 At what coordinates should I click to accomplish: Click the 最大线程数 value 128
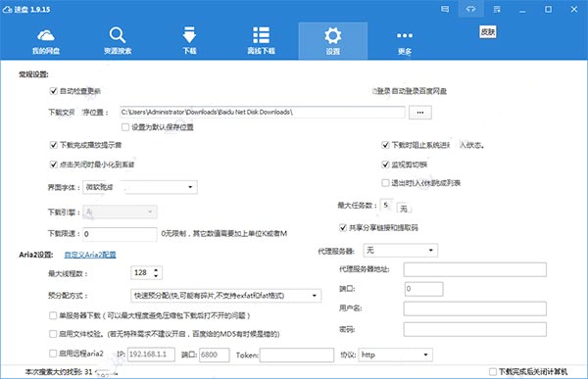point(141,272)
